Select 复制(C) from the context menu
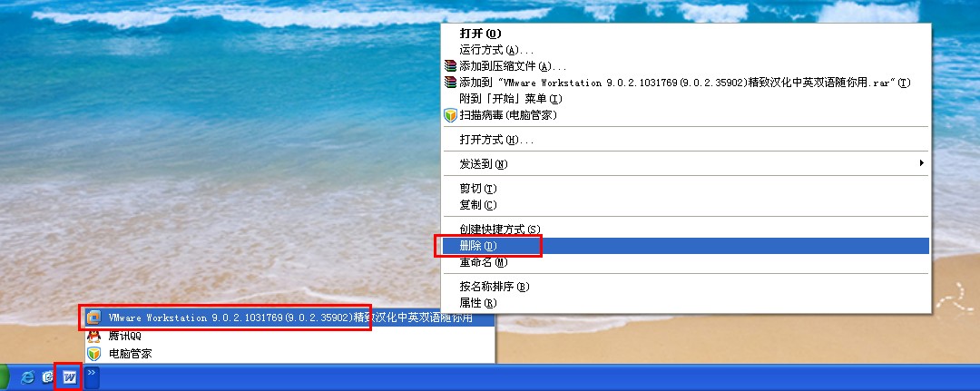 (x=686, y=205)
